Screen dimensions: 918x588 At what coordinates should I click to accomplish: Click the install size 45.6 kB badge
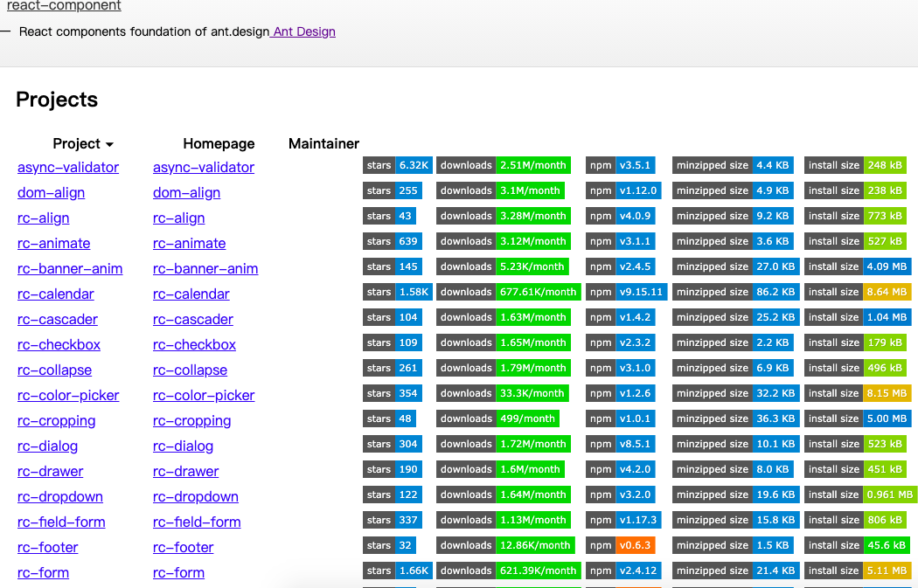click(x=858, y=545)
